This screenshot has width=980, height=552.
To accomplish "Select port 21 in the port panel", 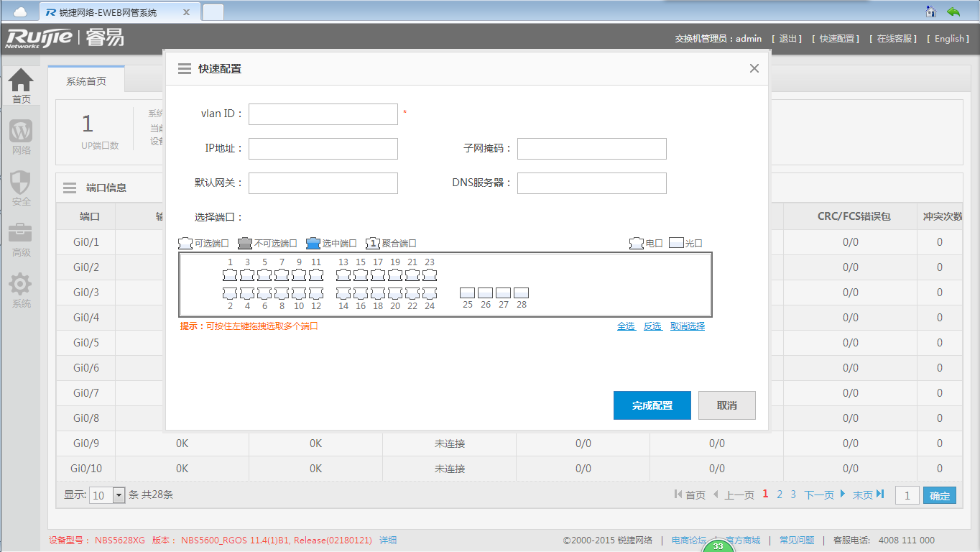I will (412, 275).
